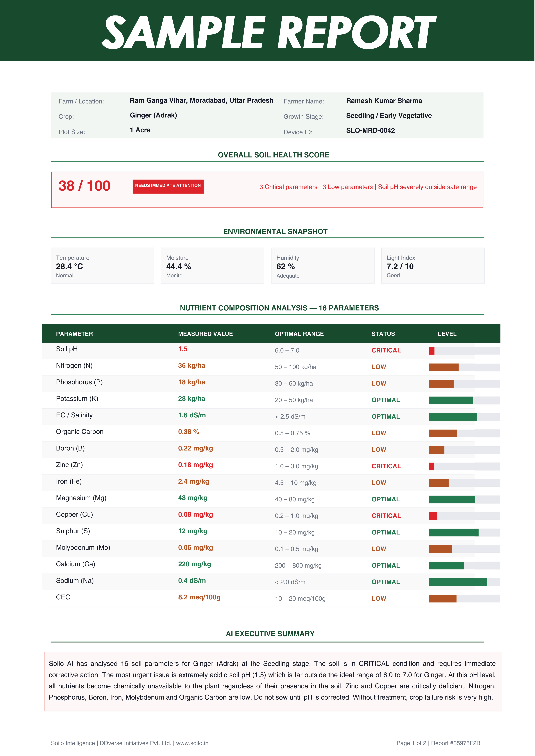Select the Phosphorus (P) parameter name

pos(79,382)
